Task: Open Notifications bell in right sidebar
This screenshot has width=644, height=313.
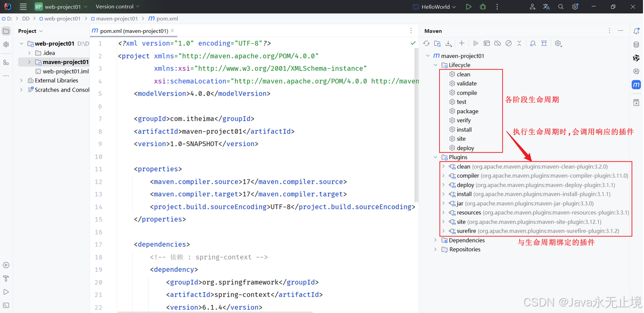Action: pos(636,31)
